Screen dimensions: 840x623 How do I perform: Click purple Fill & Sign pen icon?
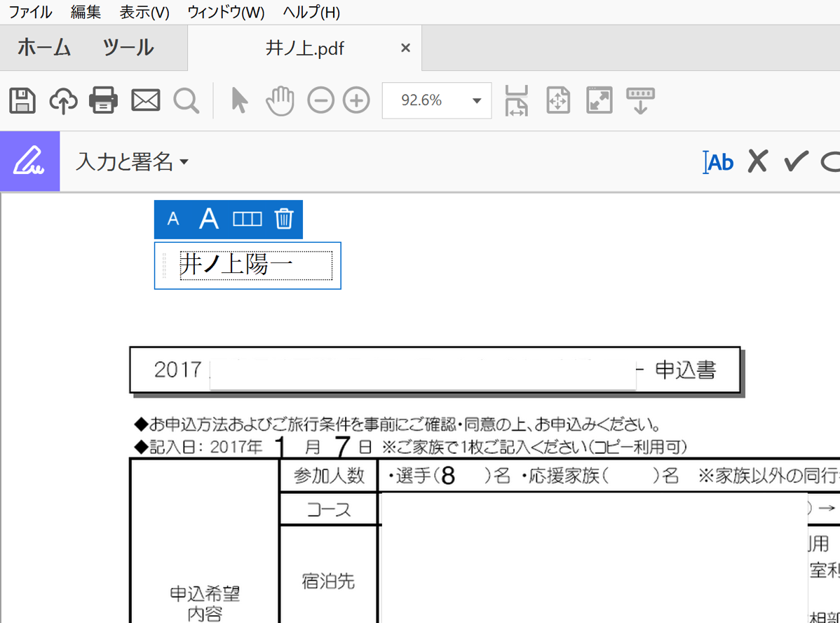(x=29, y=161)
